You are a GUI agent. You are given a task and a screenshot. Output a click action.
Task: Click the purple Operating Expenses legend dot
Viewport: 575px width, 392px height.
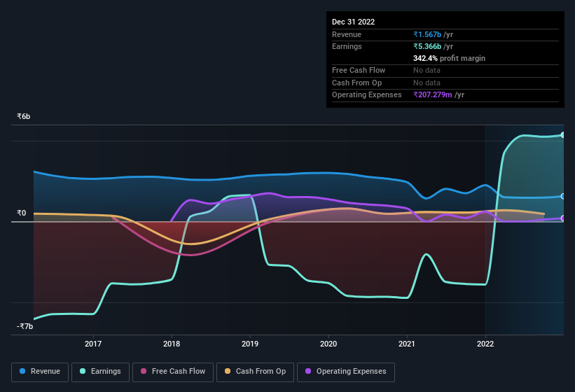click(308, 371)
